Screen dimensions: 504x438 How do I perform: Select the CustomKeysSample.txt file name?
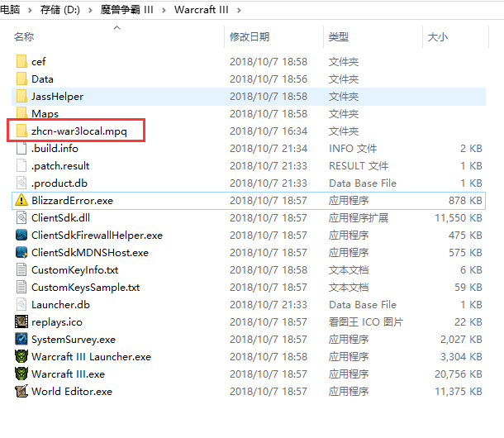coord(85,287)
